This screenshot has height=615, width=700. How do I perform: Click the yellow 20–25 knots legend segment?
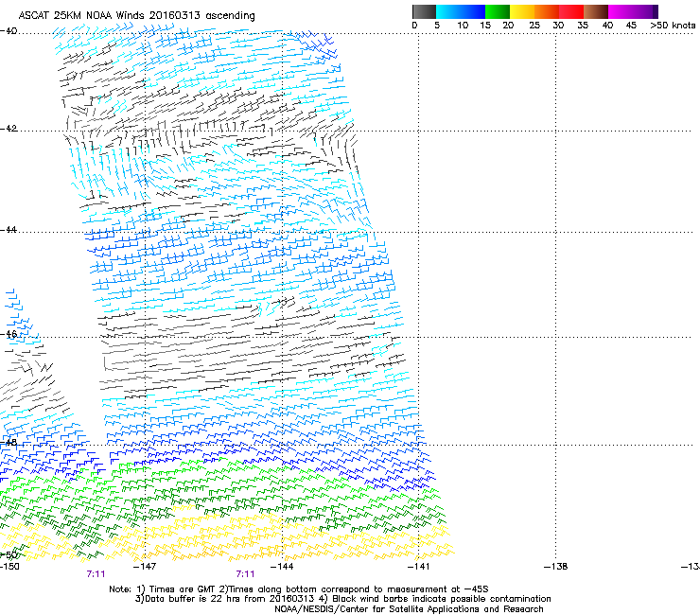[x=522, y=11]
